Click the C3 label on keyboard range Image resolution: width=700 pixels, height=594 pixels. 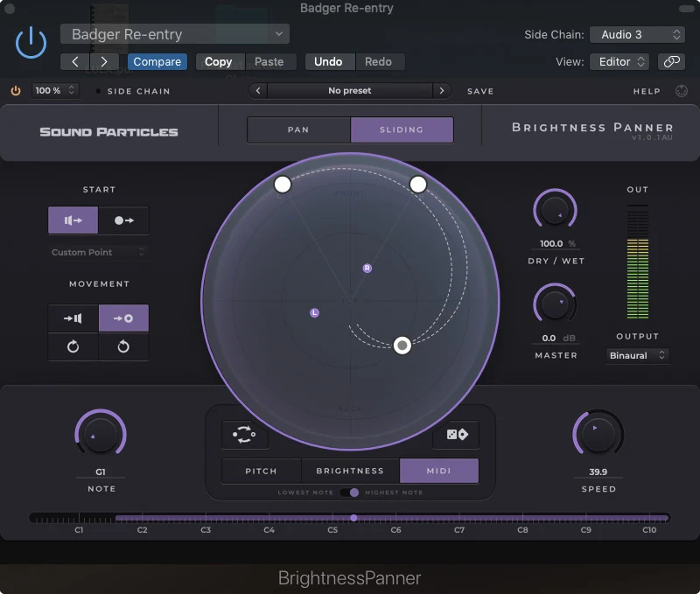pyautogui.click(x=206, y=530)
